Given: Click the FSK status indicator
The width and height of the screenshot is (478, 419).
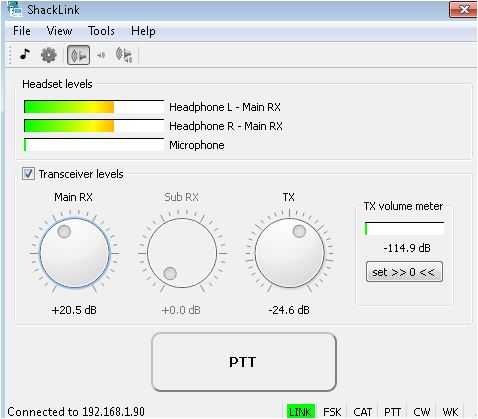Looking at the screenshot, I should point(332,412).
